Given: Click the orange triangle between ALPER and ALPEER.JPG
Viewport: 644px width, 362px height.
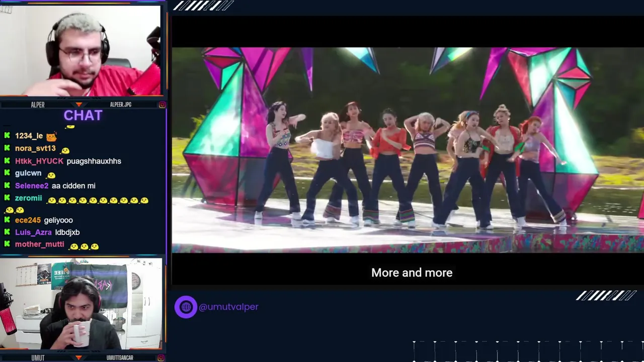Looking at the screenshot, I should [x=78, y=105].
